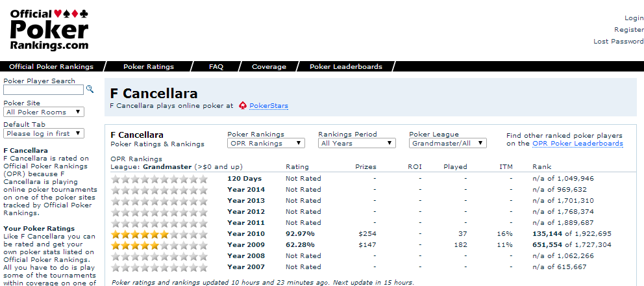Focus the Poker Player Search field
This screenshot has width=644, height=286.
(43, 89)
